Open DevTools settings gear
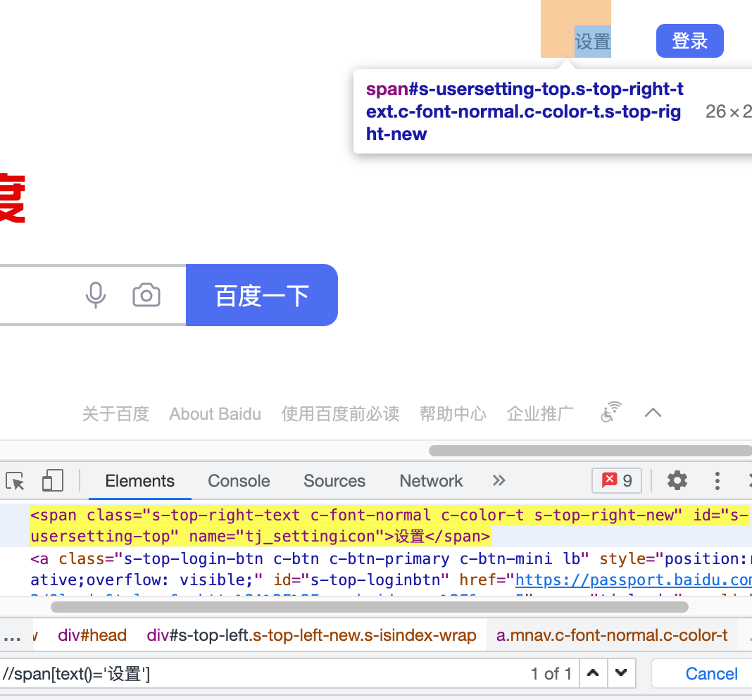The height and width of the screenshot is (700, 752). point(677,481)
